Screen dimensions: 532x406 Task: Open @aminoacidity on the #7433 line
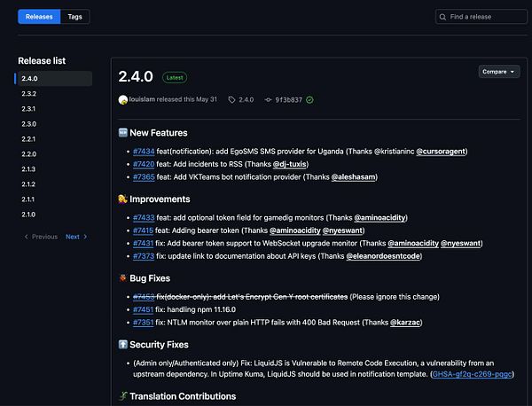pyautogui.click(x=379, y=218)
